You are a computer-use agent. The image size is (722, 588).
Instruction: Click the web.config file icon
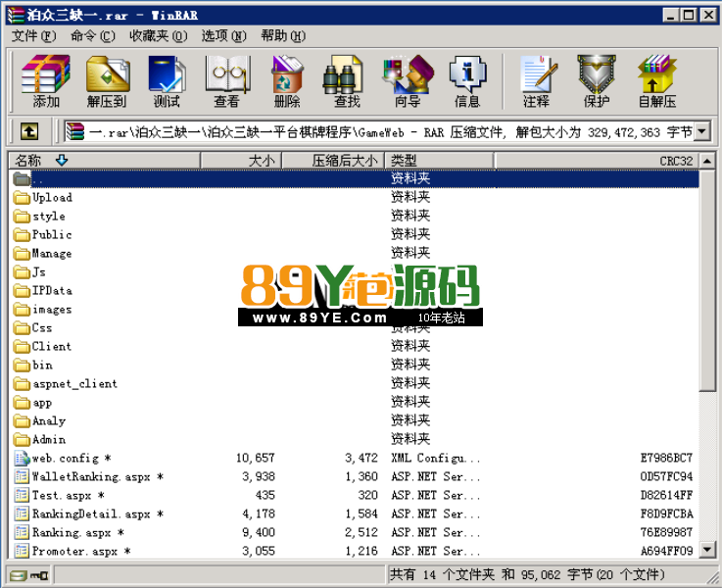click(22, 459)
